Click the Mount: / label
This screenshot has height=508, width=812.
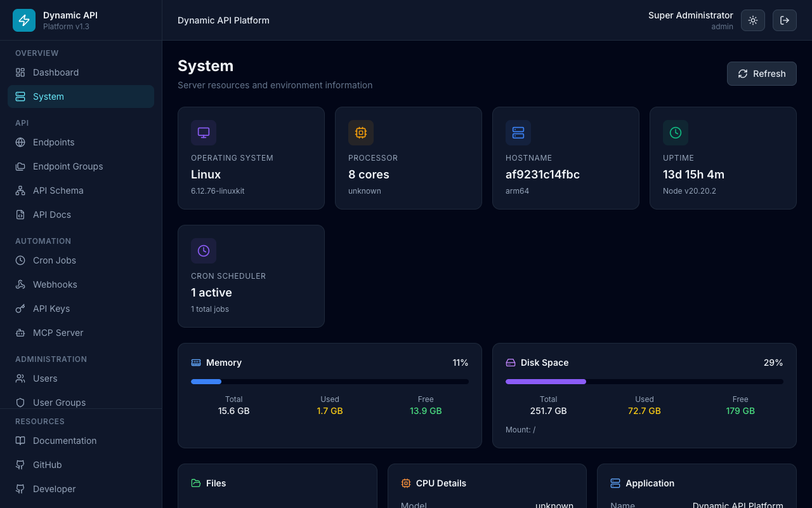click(521, 430)
